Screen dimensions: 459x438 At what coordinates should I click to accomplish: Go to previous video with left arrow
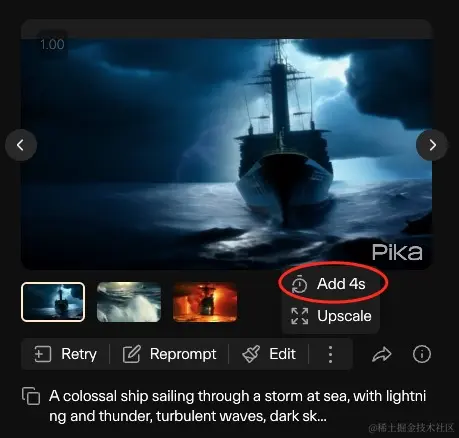tap(21, 145)
